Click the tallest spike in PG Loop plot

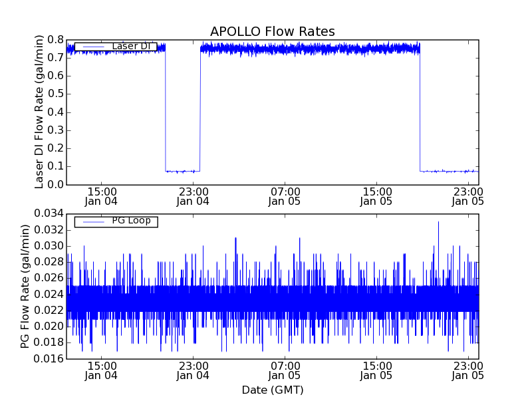pyautogui.click(x=438, y=222)
